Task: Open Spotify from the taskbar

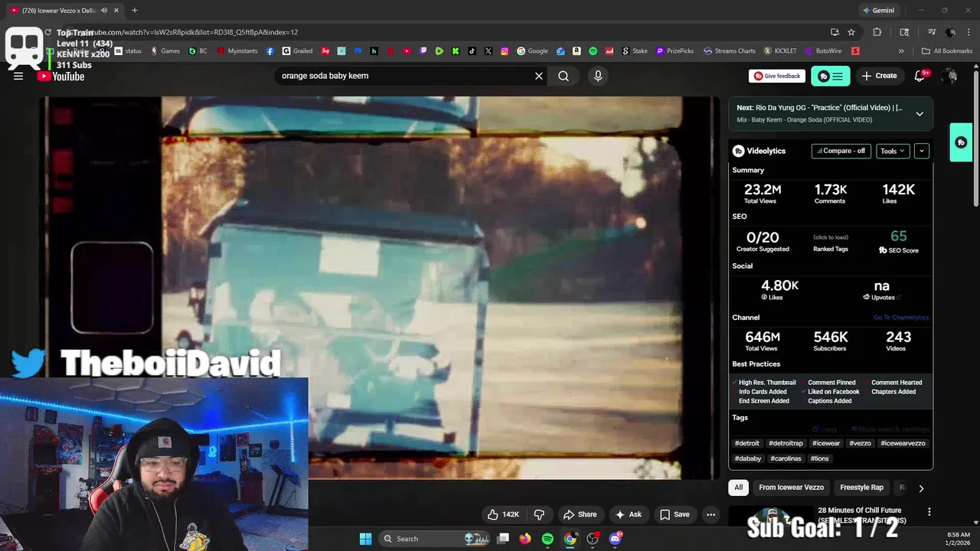Action: (547, 539)
